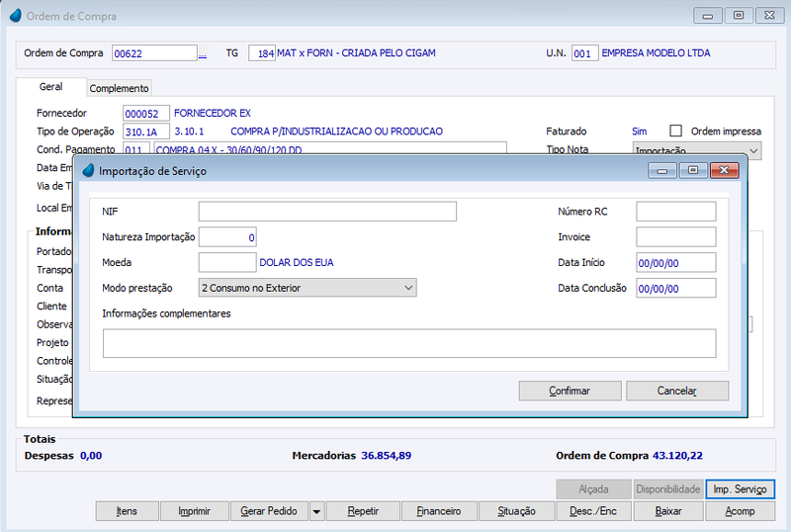Click the disabled Alçada button

[594, 489]
